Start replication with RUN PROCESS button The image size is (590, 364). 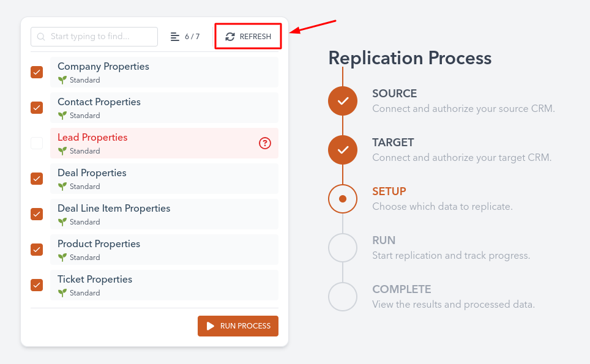(238, 326)
